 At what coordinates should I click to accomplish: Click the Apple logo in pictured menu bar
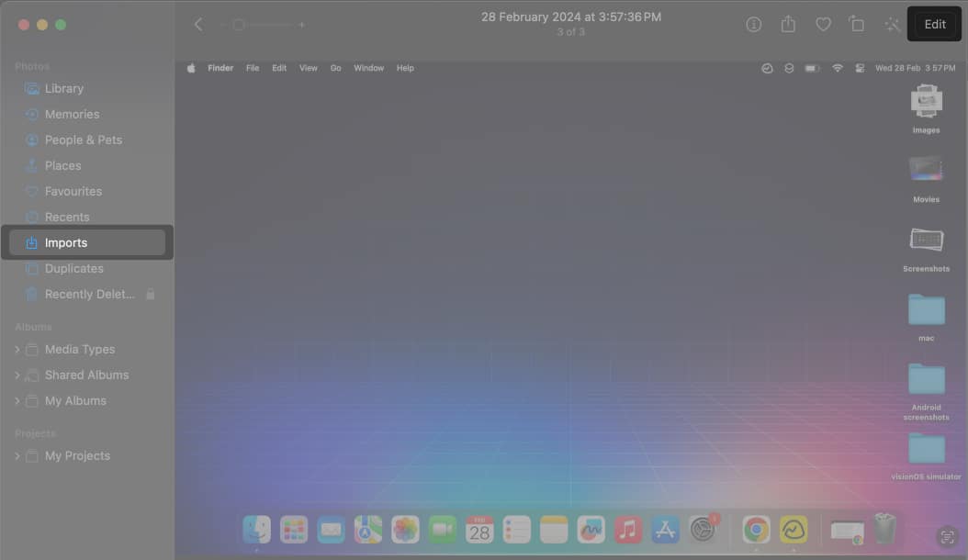point(191,68)
